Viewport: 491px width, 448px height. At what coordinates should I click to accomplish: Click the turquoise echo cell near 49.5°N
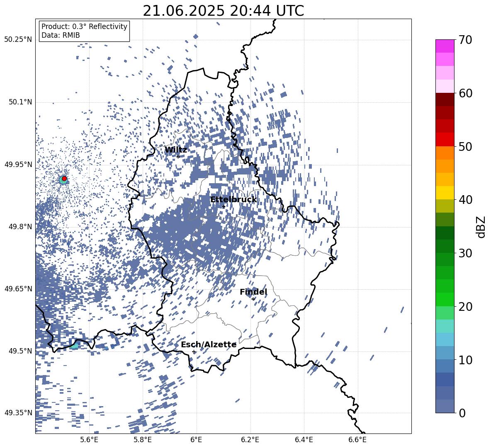75,345
